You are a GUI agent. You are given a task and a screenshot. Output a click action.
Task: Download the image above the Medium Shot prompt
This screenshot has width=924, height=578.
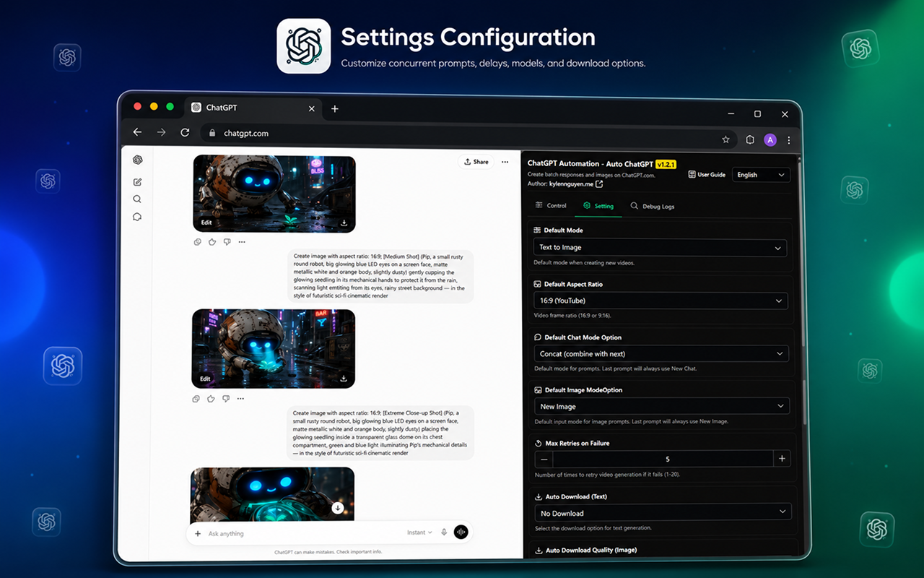344,223
